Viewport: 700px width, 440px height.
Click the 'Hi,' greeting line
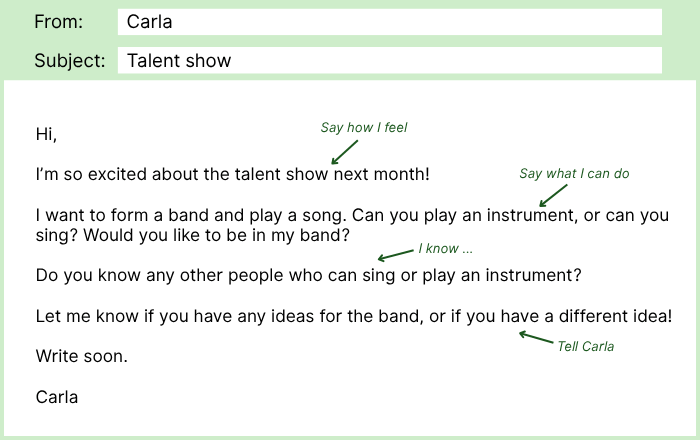[46, 134]
